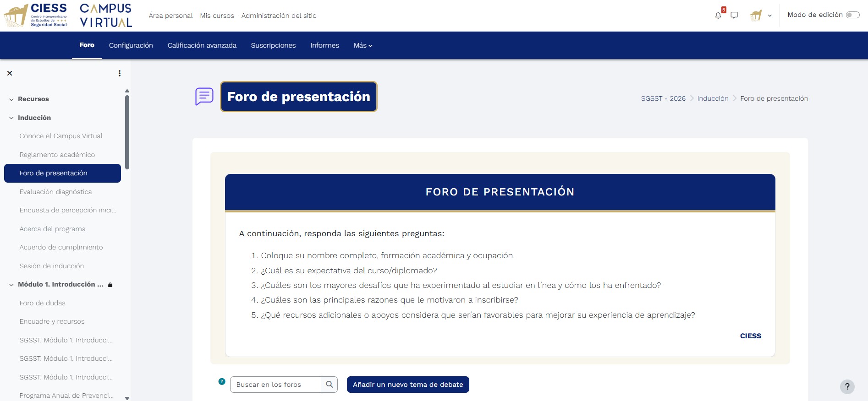
Task: Open SGSST - 2026 breadcrumb link
Action: 663,98
